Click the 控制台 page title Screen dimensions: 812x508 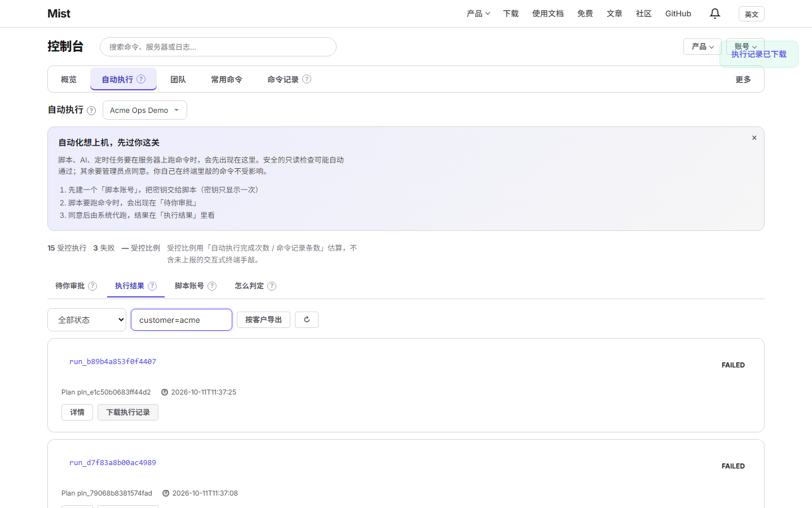pos(65,46)
